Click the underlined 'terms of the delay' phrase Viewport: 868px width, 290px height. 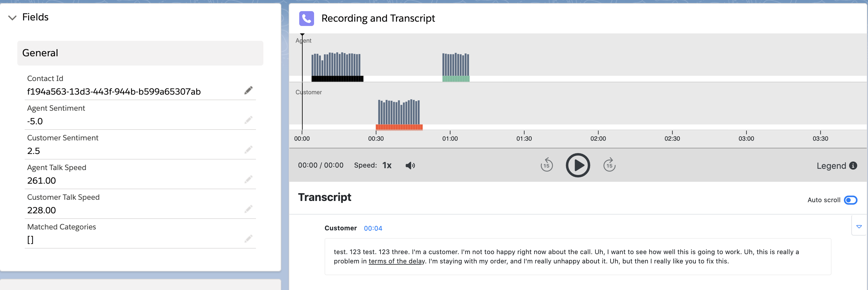396,261
